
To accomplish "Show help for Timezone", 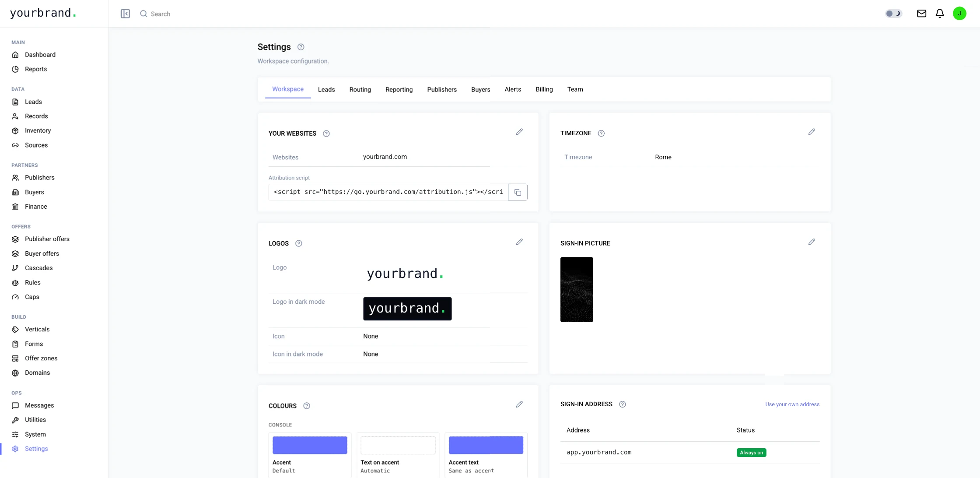I will click(x=601, y=134).
